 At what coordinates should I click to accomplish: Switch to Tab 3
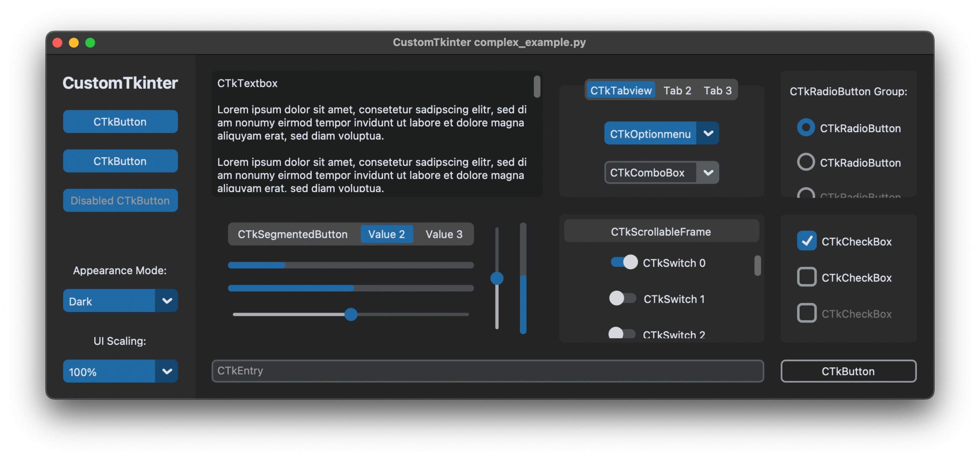click(x=717, y=90)
